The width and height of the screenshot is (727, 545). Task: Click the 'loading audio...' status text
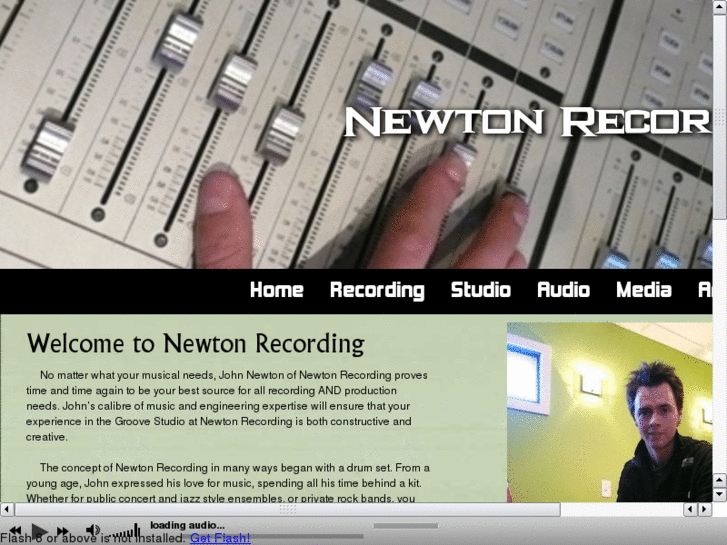(187, 525)
